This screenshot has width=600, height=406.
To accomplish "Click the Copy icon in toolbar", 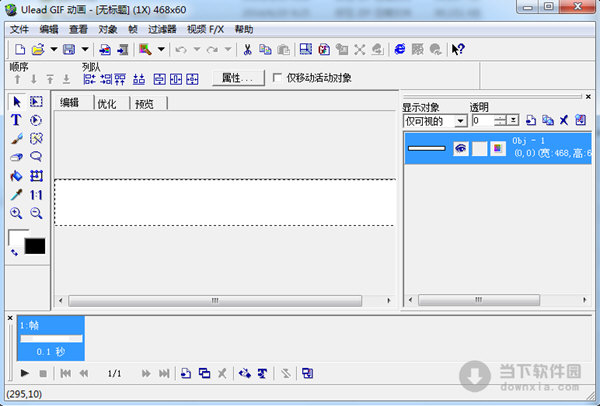I will pyautogui.click(x=265, y=49).
